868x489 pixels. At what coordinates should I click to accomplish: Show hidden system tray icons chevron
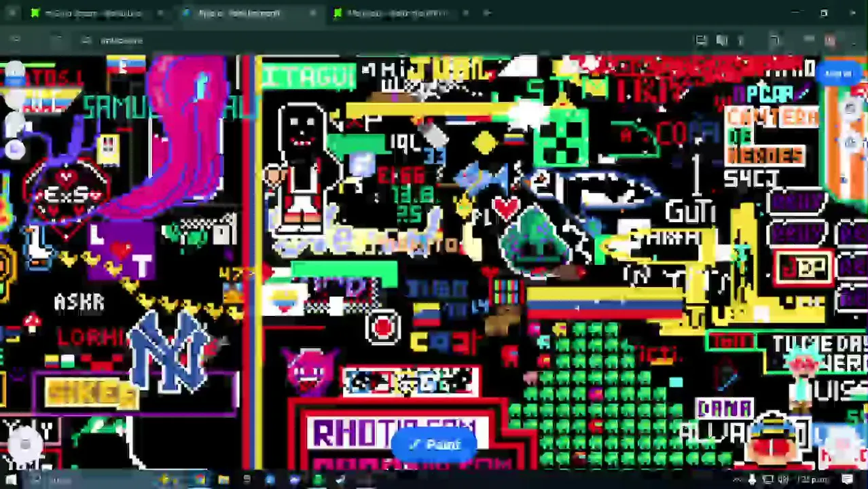[737, 480]
